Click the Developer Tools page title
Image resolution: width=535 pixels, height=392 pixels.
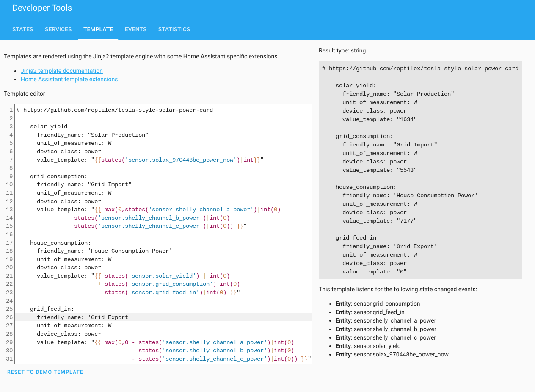tap(42, 8)
